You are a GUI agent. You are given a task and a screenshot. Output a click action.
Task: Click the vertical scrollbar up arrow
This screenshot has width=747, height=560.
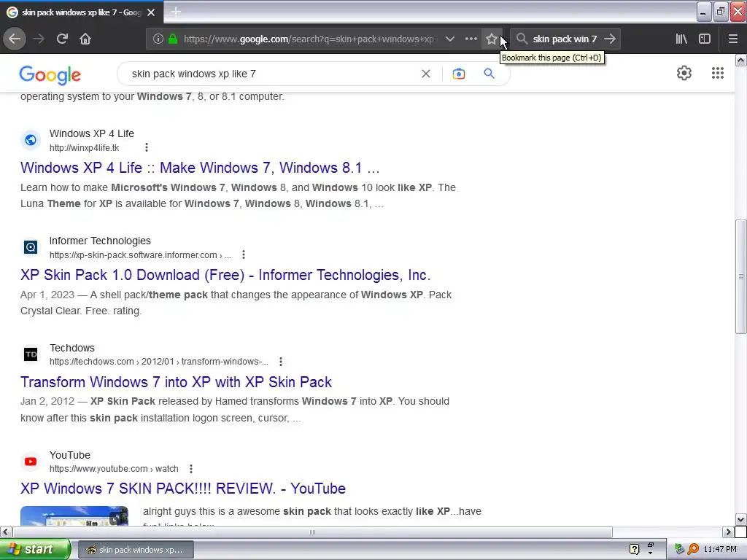click(741, 60)
